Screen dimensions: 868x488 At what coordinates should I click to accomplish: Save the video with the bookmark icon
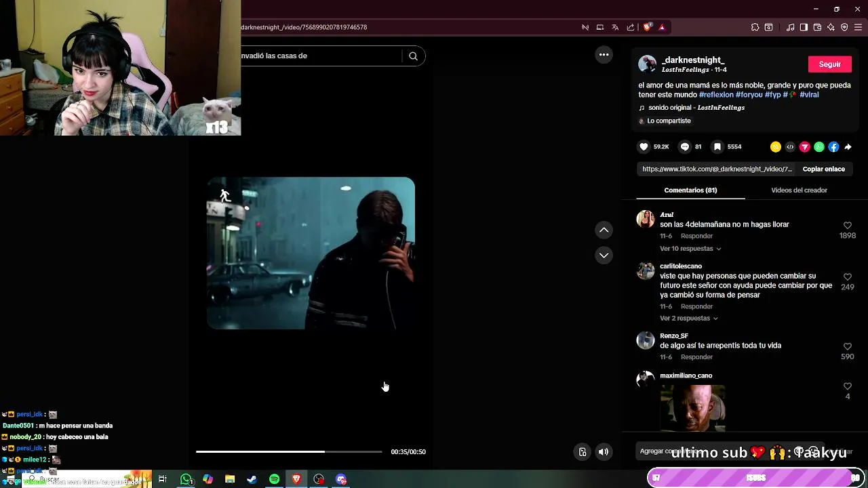717,146
